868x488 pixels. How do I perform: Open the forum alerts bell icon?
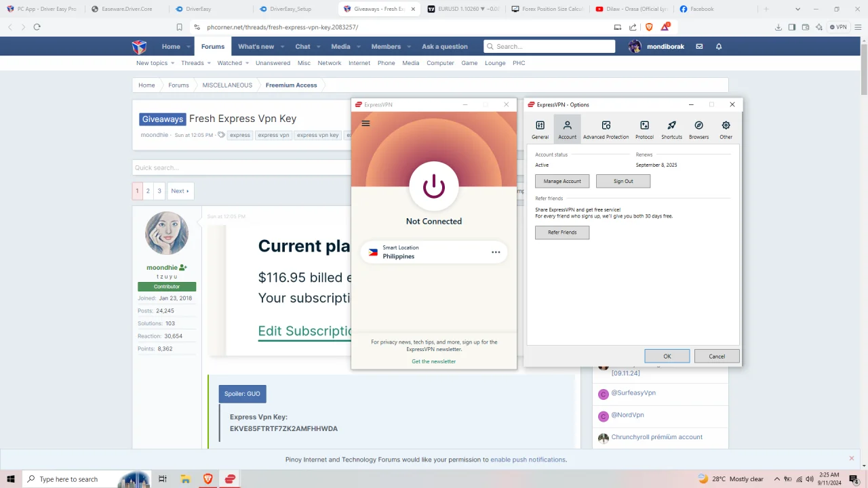click(719, 46)
